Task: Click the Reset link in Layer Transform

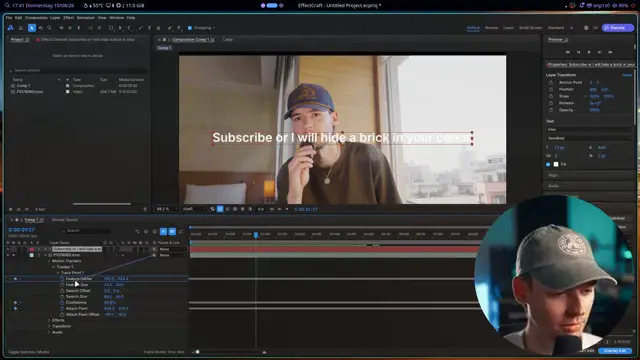Action: [x=627, y=75]
